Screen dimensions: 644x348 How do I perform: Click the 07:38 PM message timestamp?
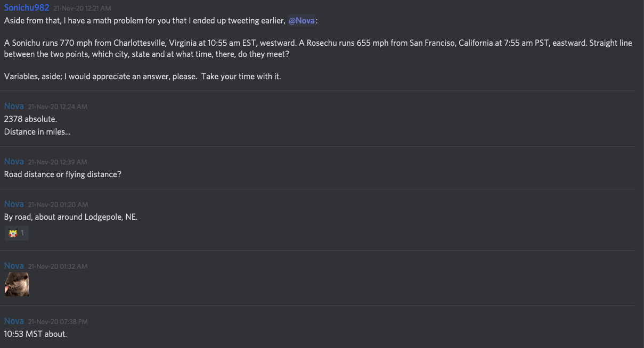(x=58, y=322)
